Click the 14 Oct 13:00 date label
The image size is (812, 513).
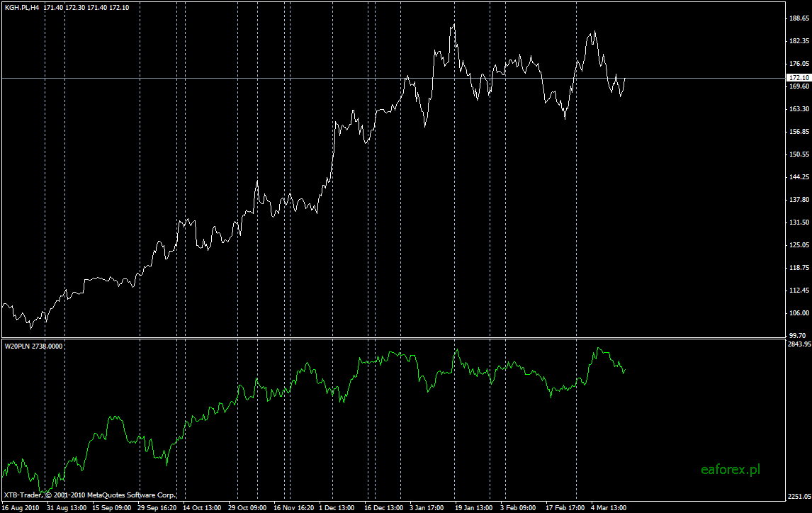point(202,508)
